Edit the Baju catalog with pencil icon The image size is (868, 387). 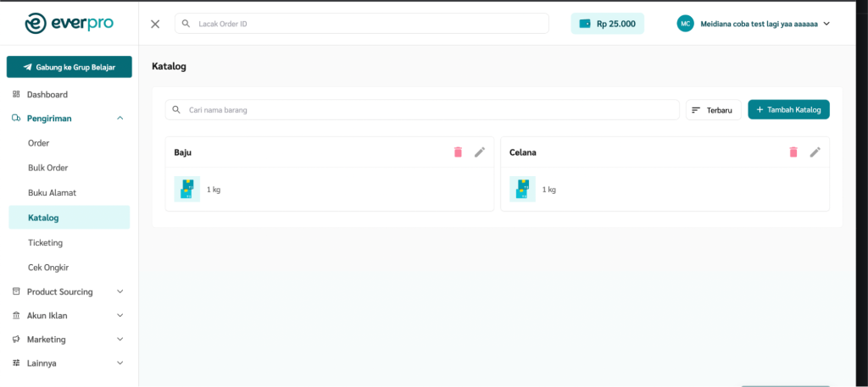[480, 152]
